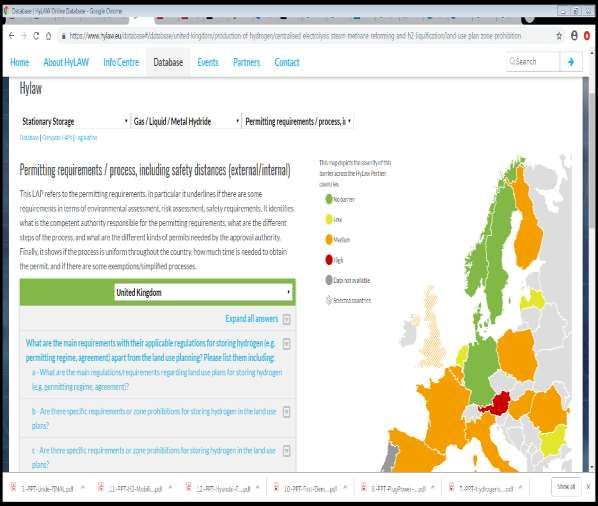598x506 pixels.
Task: Click Show all downloads button
Action: [x=566, y=487]
